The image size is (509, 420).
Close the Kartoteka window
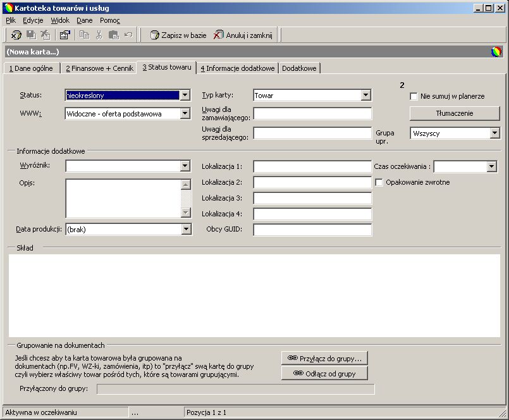tap(500, 8)
